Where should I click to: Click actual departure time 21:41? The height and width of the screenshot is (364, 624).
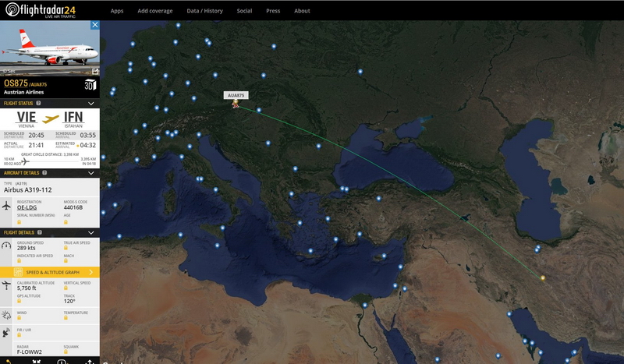36,145
